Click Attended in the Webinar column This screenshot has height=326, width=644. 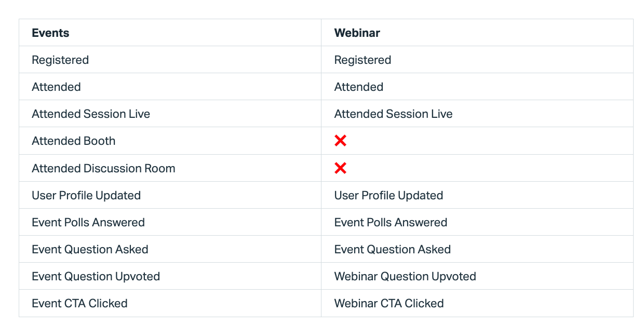pos(358,87)
